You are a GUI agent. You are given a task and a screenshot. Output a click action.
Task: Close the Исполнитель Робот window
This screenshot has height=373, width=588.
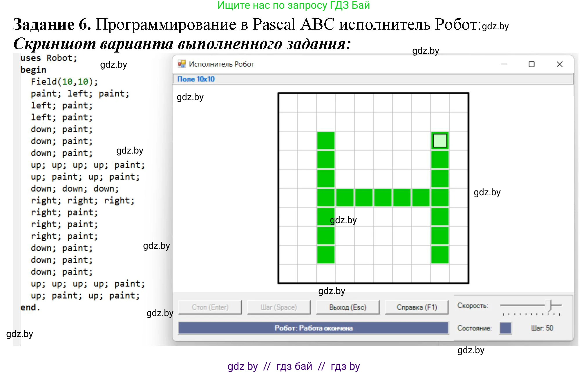560,64
